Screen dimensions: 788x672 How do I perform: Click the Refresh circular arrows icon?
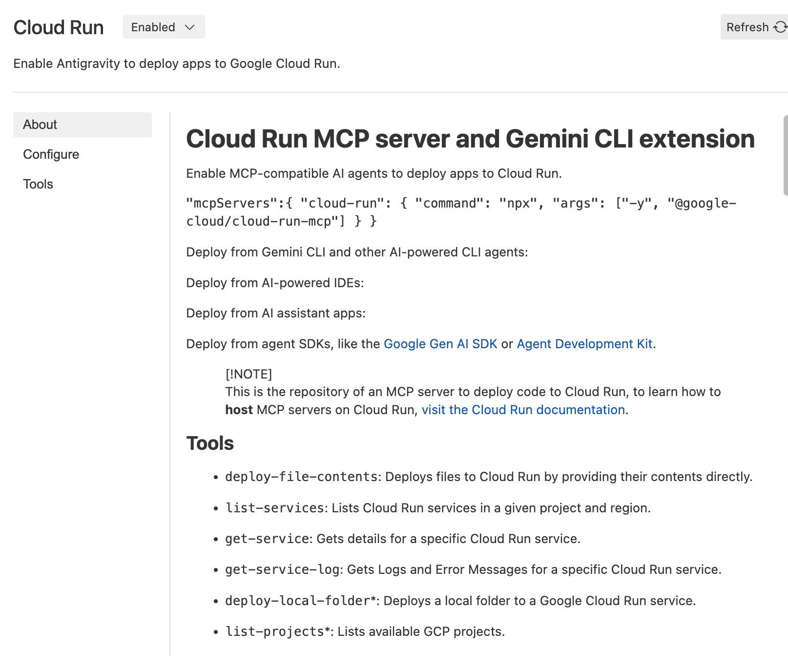tap(780, 27)
